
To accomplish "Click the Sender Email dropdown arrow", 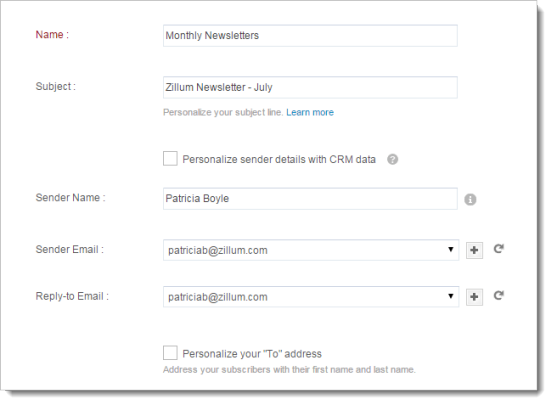I will click(451, 249).
